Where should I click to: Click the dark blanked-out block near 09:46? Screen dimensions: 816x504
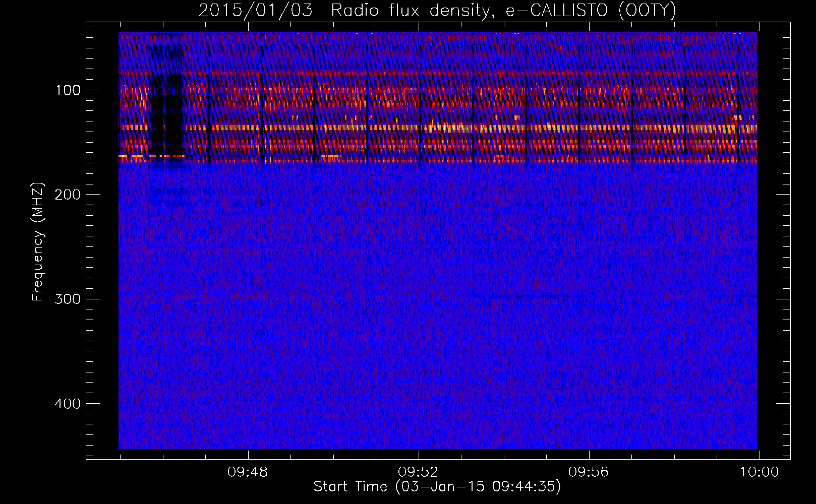pos(166,116)
